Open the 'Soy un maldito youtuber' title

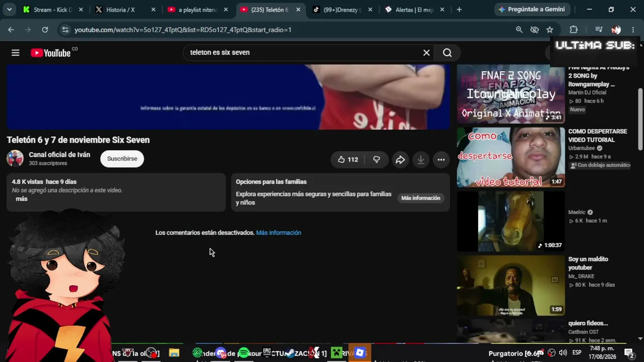[588, 263]
